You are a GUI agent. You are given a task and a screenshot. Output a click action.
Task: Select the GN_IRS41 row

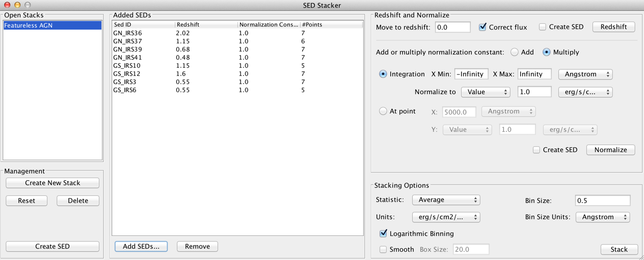coord(237,57)
